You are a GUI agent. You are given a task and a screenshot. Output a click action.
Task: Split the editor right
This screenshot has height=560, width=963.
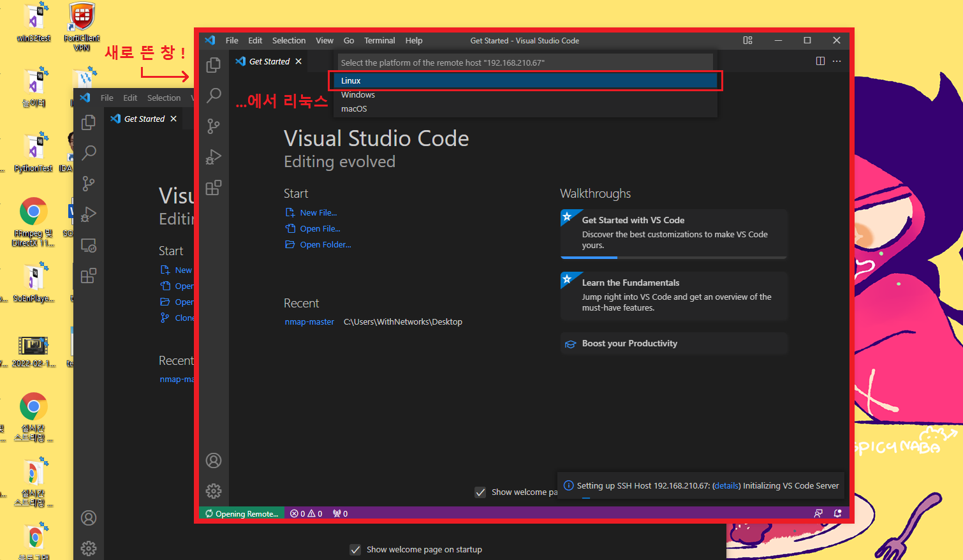pos(820,61)
